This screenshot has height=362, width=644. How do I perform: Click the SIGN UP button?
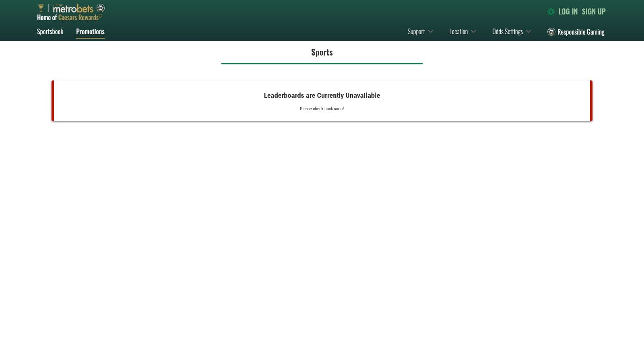click(594, 12)
